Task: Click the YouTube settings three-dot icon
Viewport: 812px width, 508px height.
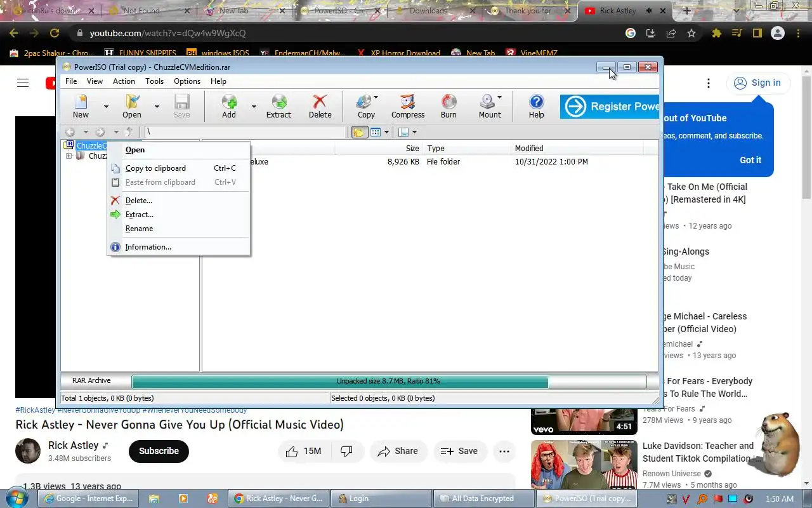Action: coord(709,83)
